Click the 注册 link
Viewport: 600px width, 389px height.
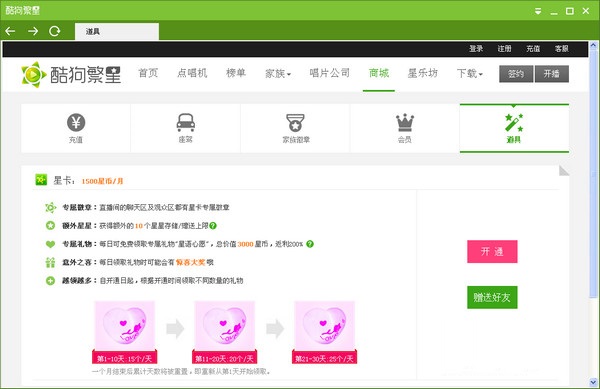[504, 49]
